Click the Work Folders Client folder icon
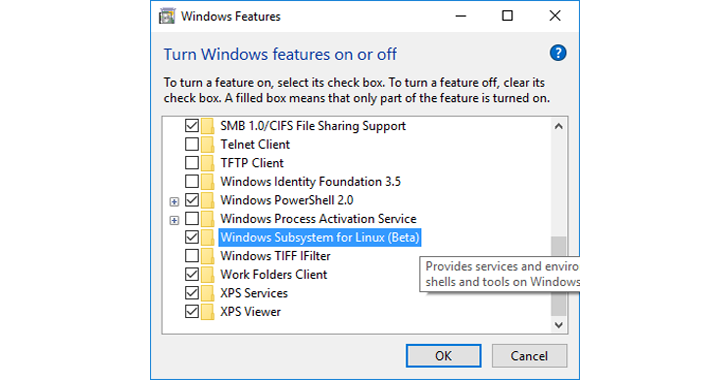The image size is (728, 380). coord(208,275)
